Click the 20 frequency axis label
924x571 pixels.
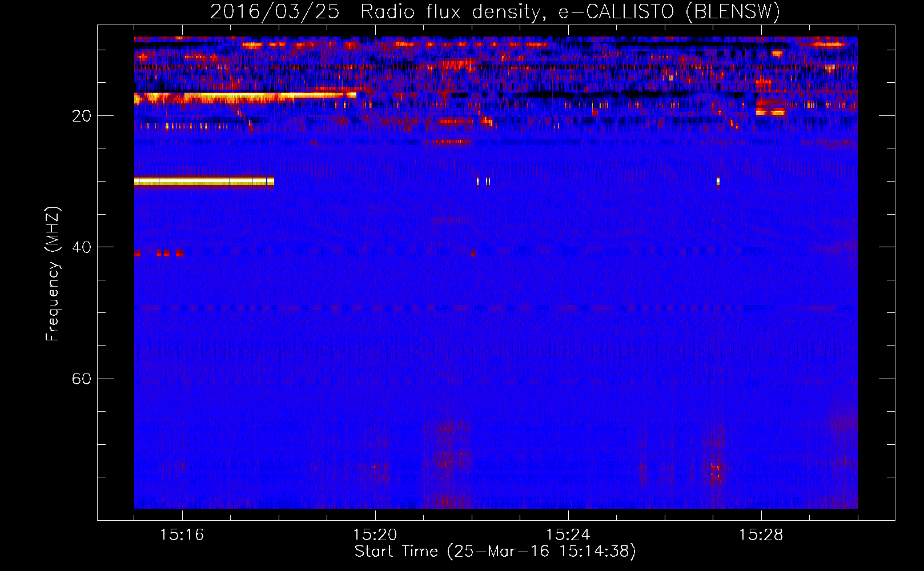pyautogui.click(x=82, y=116)
